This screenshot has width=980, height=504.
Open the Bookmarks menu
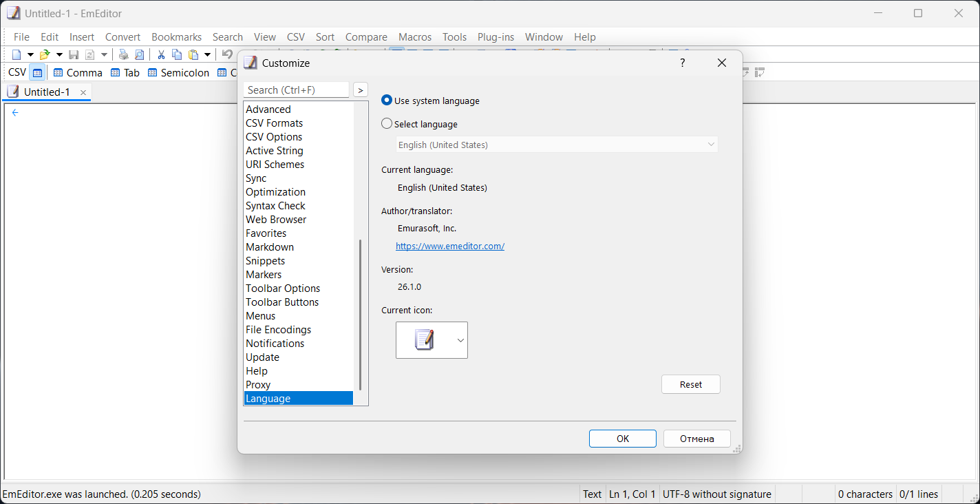[177, 37]
